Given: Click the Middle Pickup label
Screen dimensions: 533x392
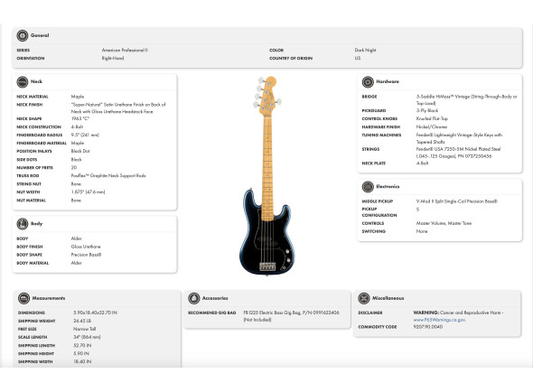Looking at the screenshot, I should point(378,201).
